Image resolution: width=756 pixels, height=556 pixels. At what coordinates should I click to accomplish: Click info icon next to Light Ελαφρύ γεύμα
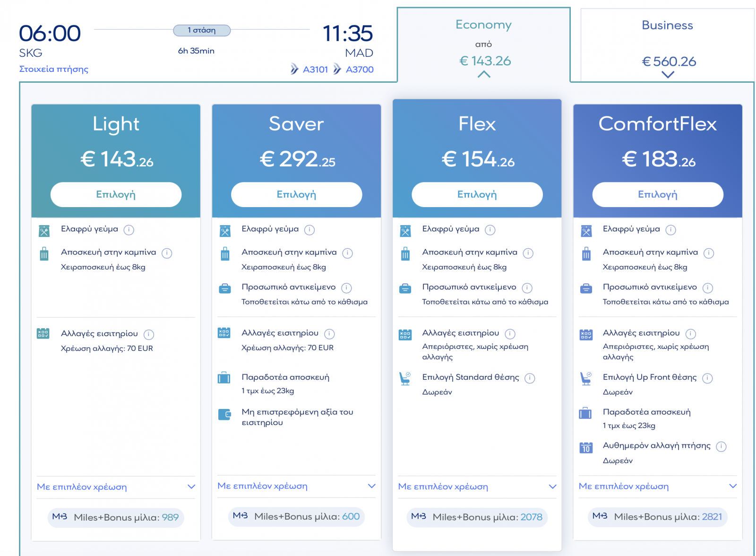(129, 230)
